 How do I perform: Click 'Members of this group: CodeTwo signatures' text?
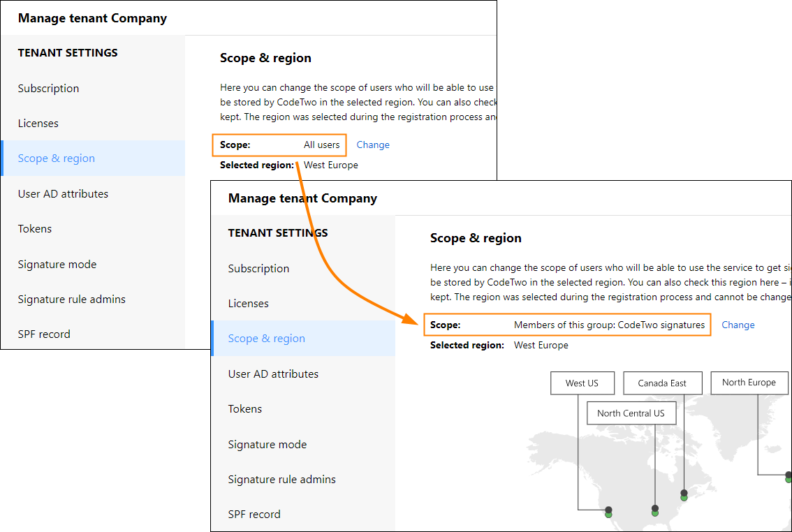(609, 325)
